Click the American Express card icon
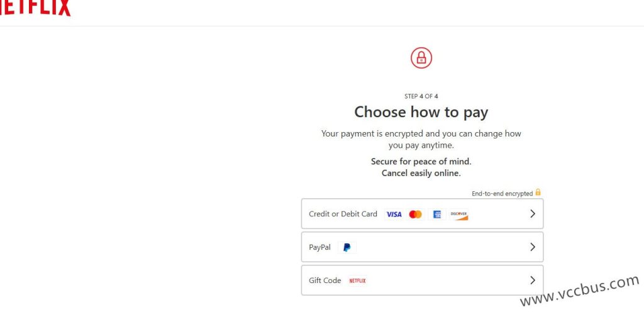Screen dimensions: 644x312 pos(437,214)
